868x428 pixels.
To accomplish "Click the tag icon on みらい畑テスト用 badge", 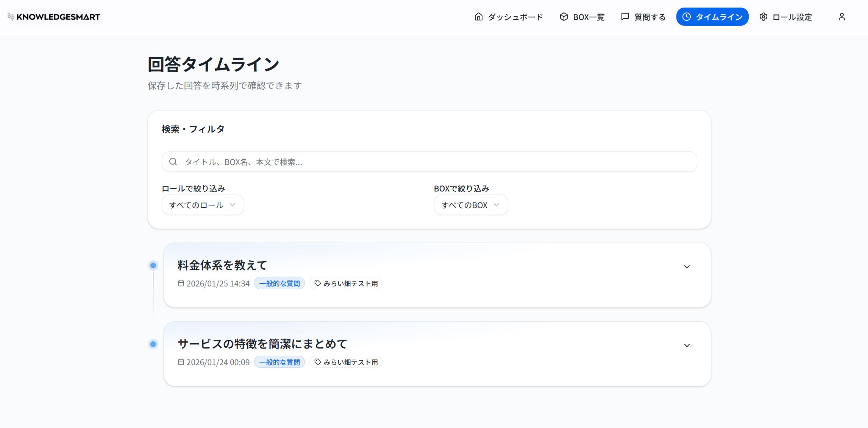I will pos(317,283).
